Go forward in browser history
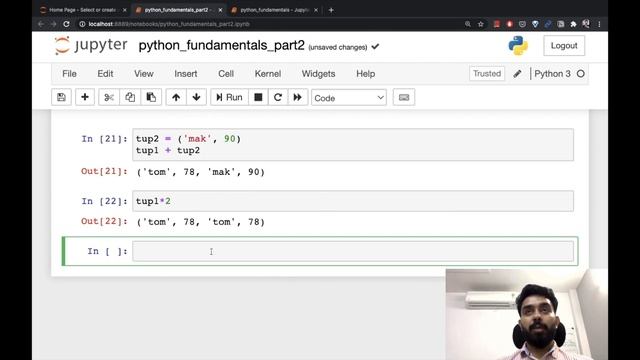 coord(53,24)
